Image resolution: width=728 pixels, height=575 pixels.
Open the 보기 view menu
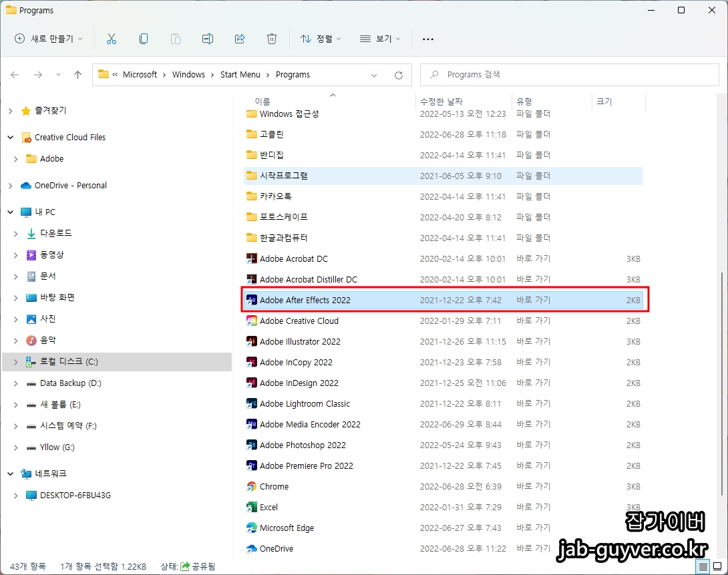(x=380, y=39)
